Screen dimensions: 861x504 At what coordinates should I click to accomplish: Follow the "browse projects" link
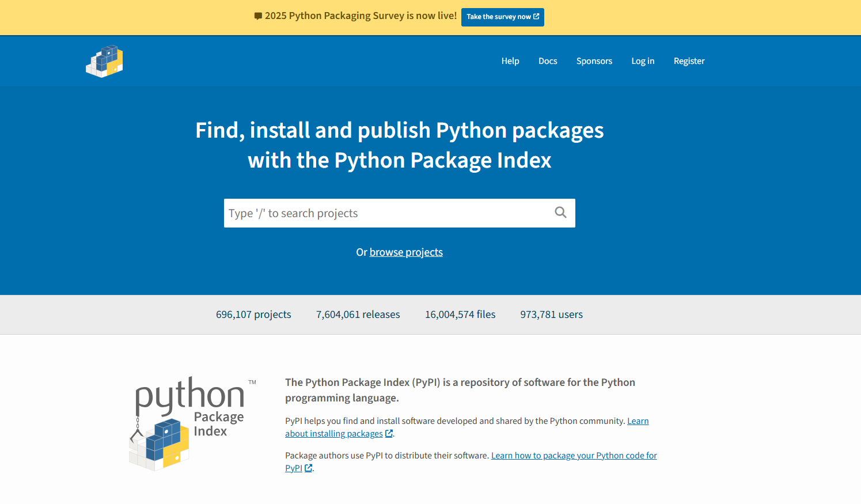(406, 252)
